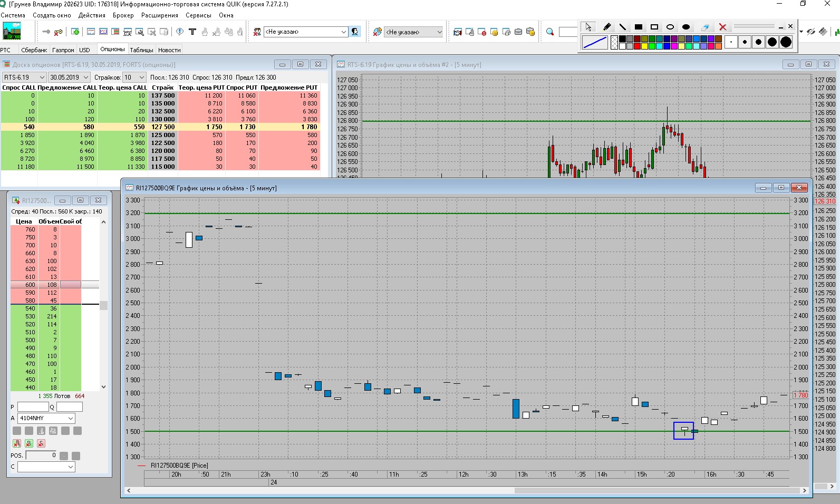840x504 pixels.
Task: Click strike 127 500 in options board
Action: click(163, 127)
